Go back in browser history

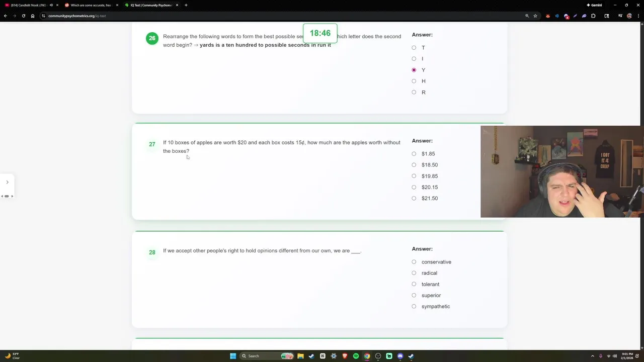coord(6,16)
